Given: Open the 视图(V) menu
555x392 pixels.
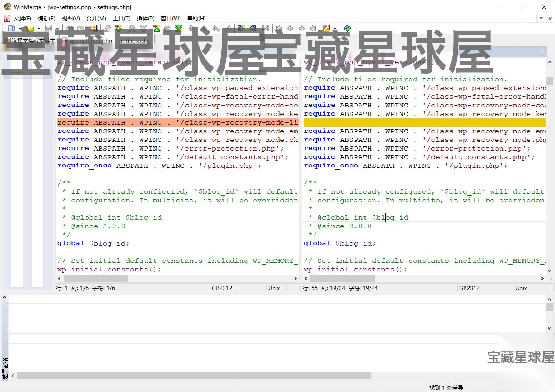Looking at the screenshot, I should 71,19.
